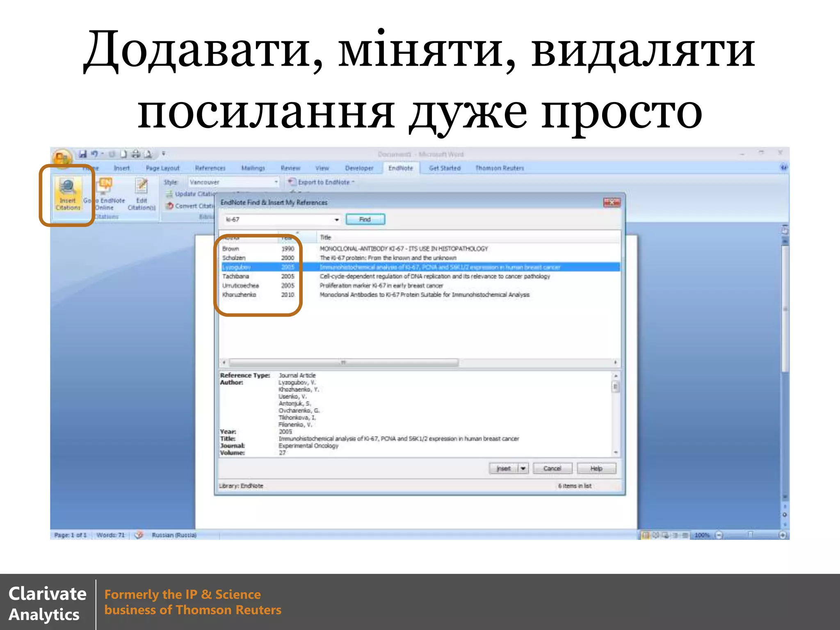Click reference preview scroll-up arrow
This screenshot has height=630, width=840.
616,376
